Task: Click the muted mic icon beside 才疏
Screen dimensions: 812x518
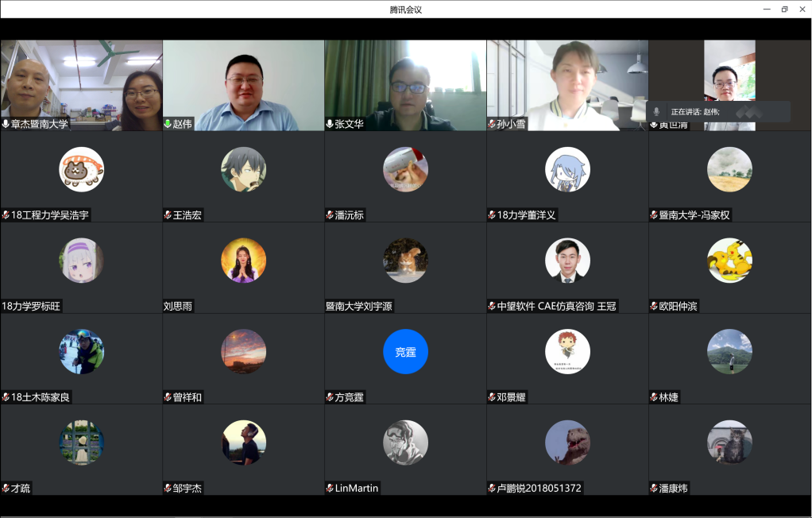Action: click(x=6, y=488)
